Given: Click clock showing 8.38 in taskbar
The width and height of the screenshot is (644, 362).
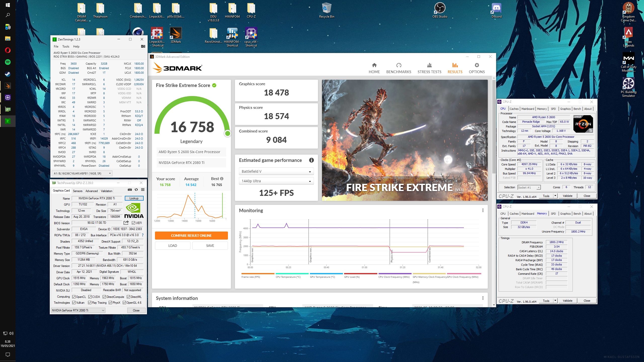Looking at the screenshot, I should 8,341.
